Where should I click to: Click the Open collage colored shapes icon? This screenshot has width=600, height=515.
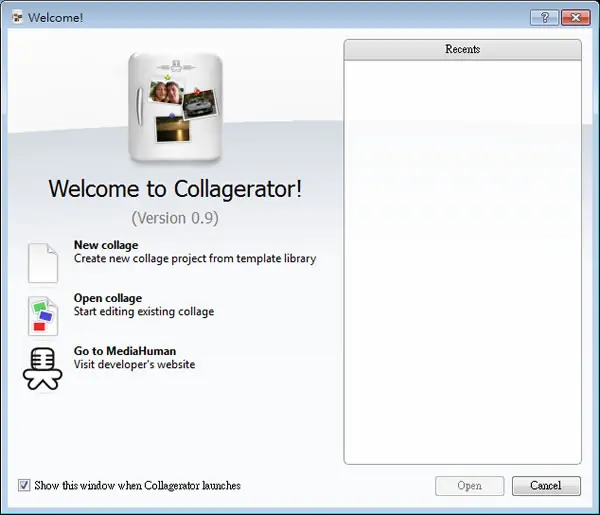click(43, 316)
